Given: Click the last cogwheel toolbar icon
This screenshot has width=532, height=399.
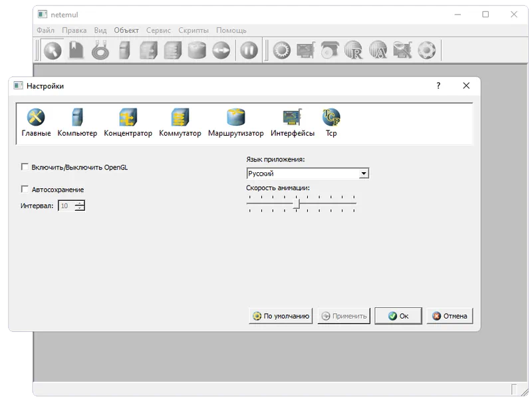Looking at the screenshot, I should (x=427, y=51).
